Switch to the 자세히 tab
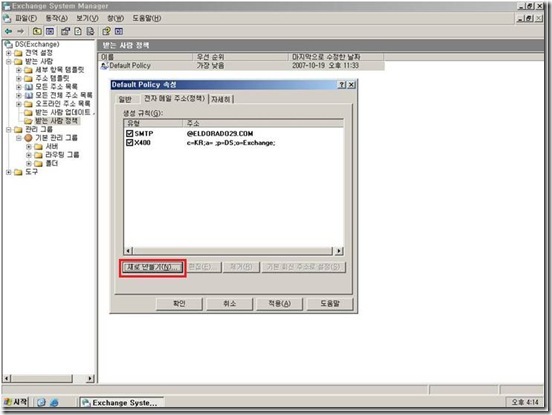552x415 pixels. tap(221, 100)
